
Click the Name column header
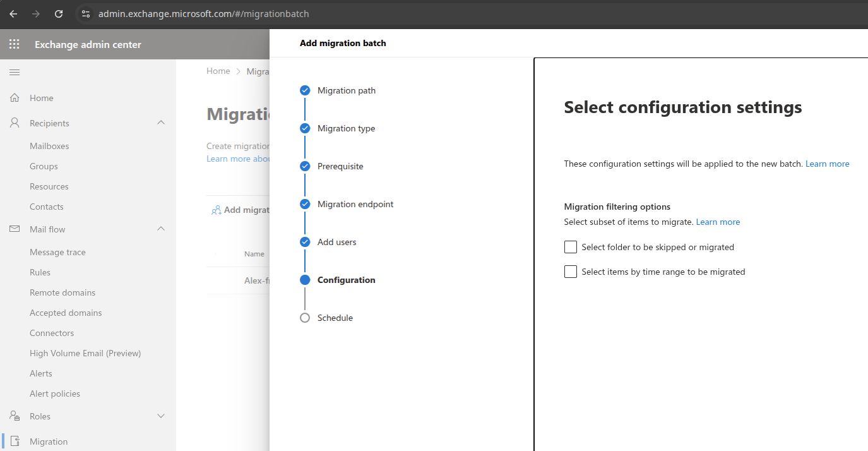[x=254, y=254]
